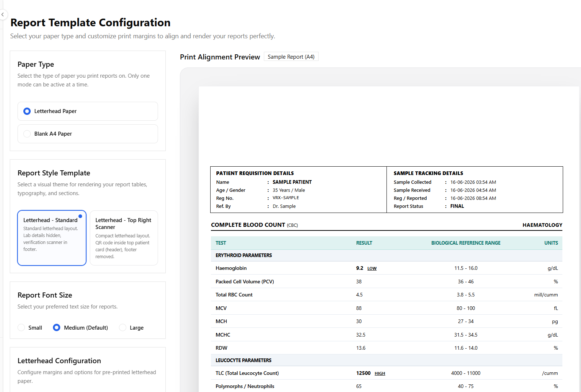Click the BIOLOGICAL REFERENCE RANGE column header
This screenshot has width=581, height=392.
pyautogui.click(x=466, y=243)
